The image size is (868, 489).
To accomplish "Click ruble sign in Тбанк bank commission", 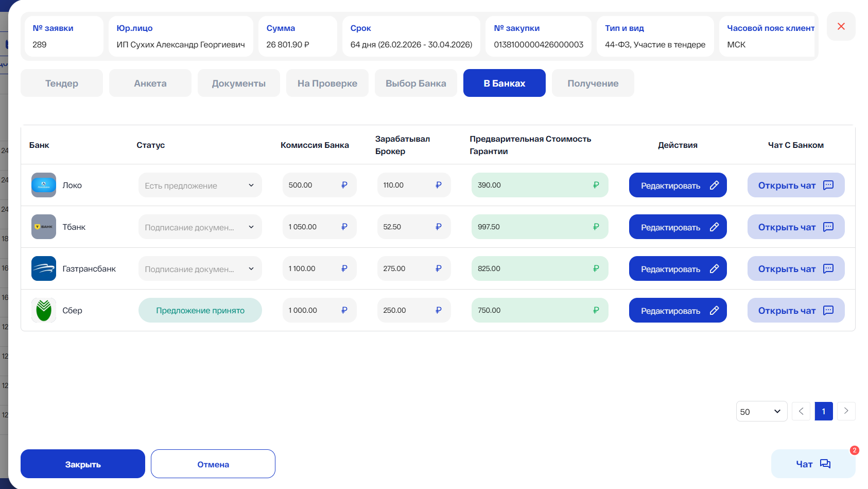I will [x=344, y=227].
